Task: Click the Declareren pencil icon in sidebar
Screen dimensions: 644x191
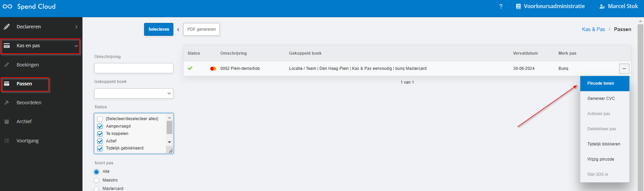Action: (x=7, y=27)
